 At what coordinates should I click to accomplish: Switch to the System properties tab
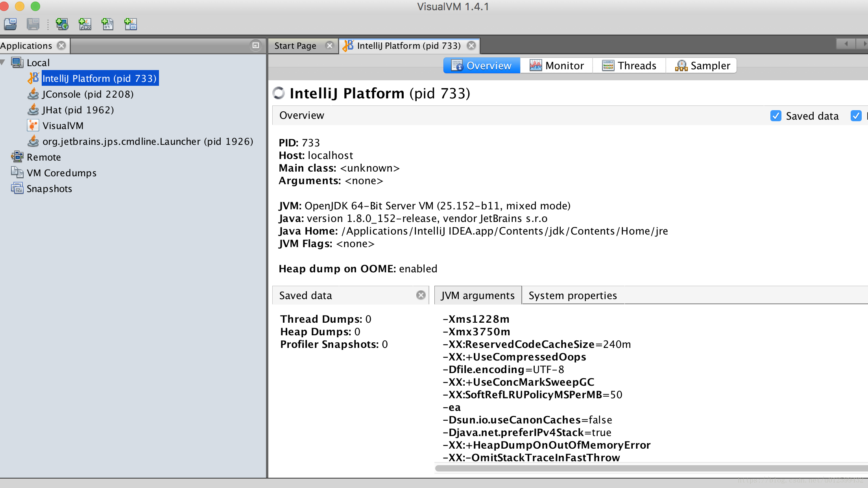click(x=573, y=295)
